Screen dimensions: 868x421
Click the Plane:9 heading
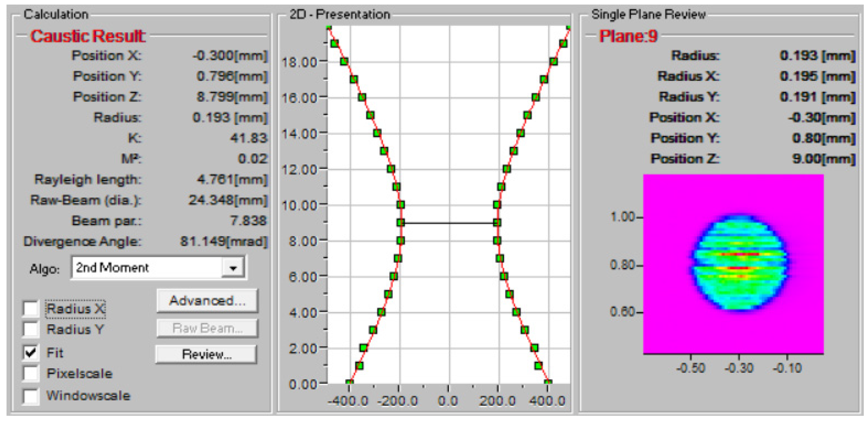628,36
